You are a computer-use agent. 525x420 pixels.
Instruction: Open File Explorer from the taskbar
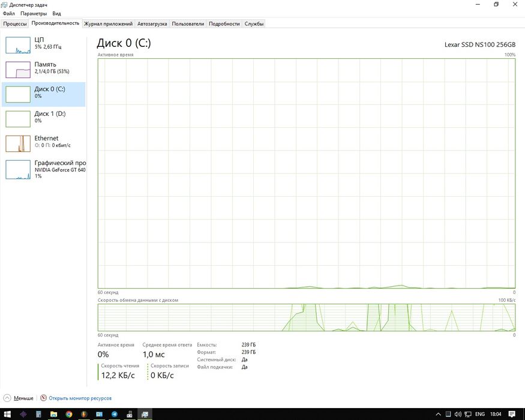pyautogui.click(x=53, y=414)
